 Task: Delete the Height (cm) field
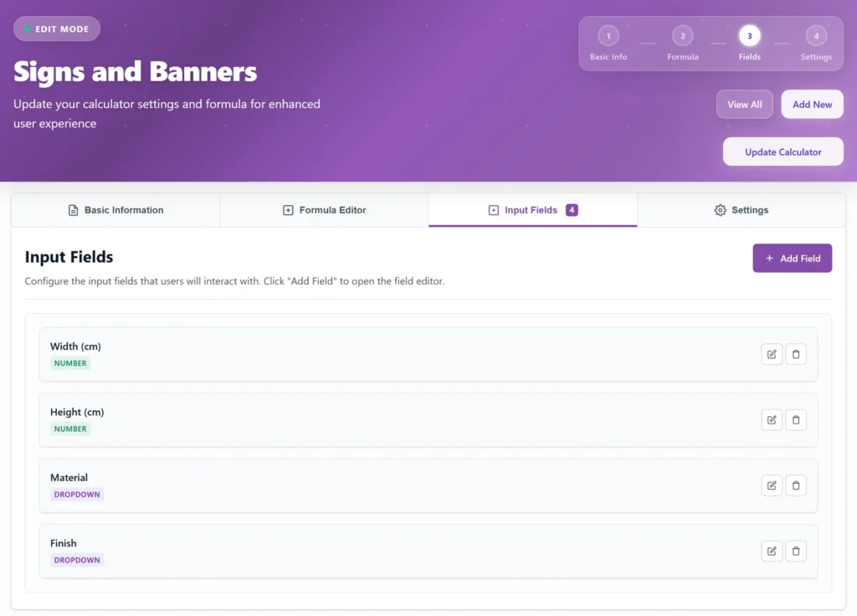(796, 420)
